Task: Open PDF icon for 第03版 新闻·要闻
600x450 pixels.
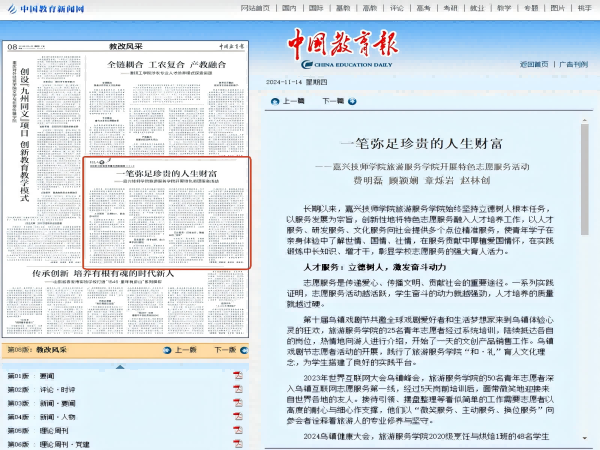Action: point(238,403)
